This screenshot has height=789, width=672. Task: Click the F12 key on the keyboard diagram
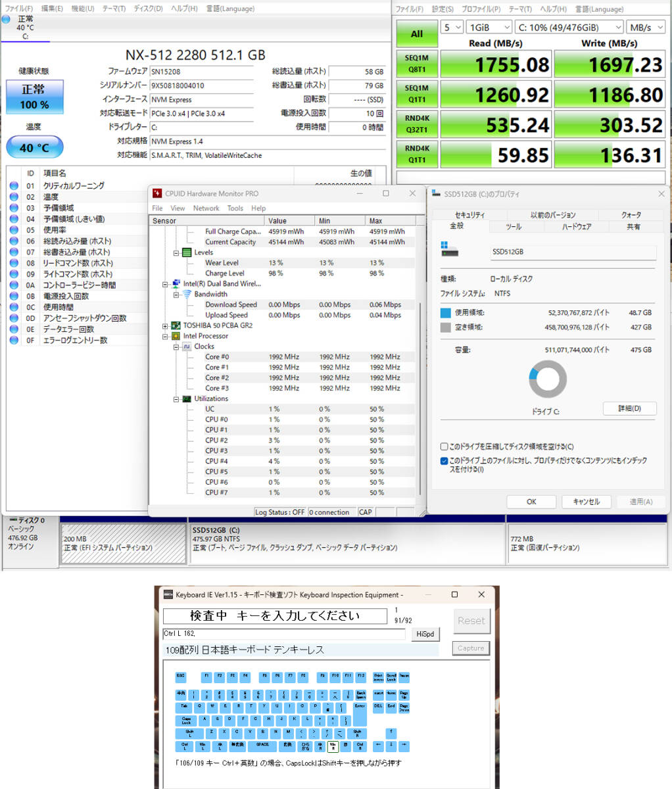[x=360, y=677]
